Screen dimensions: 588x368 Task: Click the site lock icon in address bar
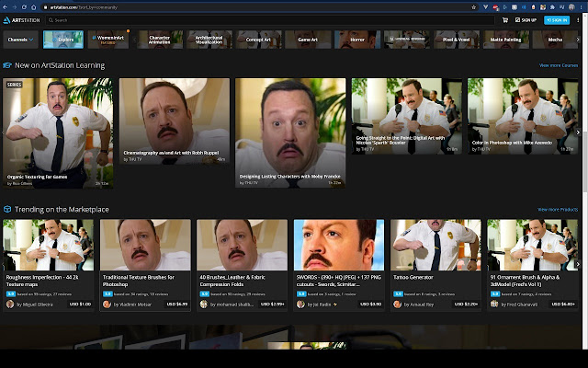pyautogui.click(x=45, y=7)
